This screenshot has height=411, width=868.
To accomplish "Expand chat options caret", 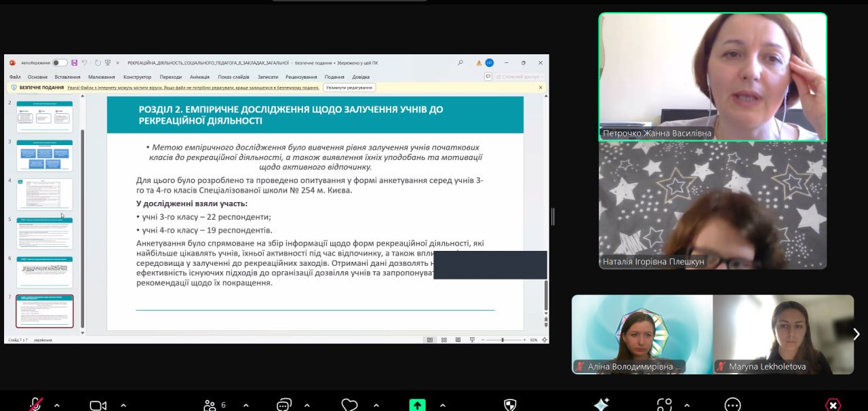I will point(307,406).
